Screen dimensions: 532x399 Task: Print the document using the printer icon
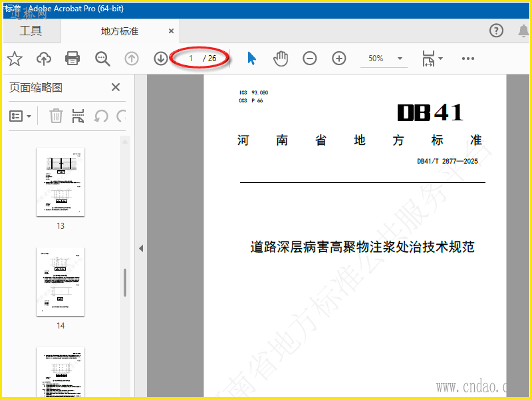click(x=72, y=59)
